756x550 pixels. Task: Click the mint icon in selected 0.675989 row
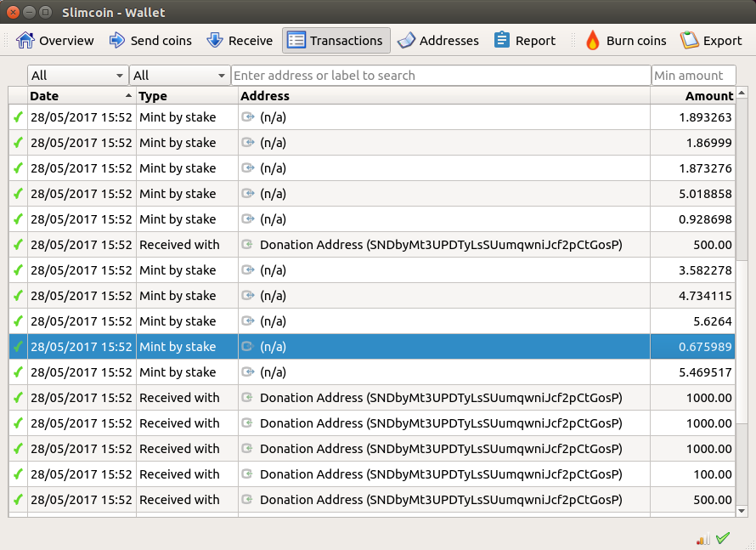[248, 346]
